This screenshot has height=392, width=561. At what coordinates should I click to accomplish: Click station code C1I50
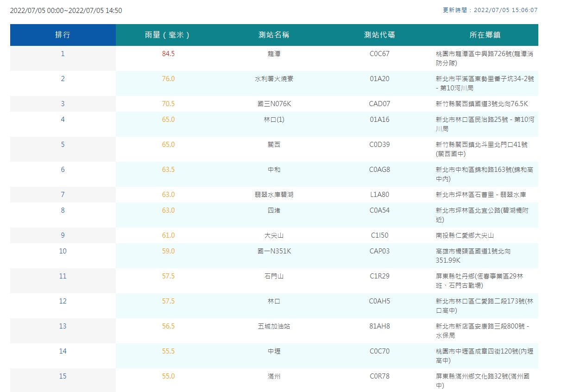(x=379, y=235)
